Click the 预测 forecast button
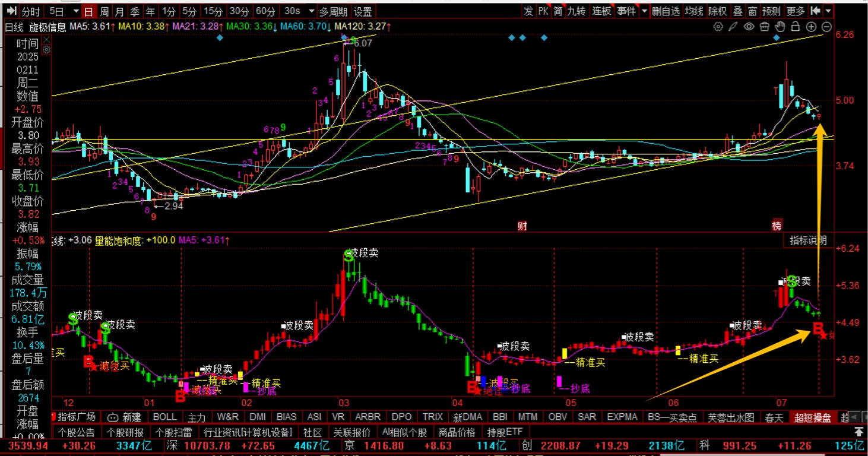 (x=771, y=11)
